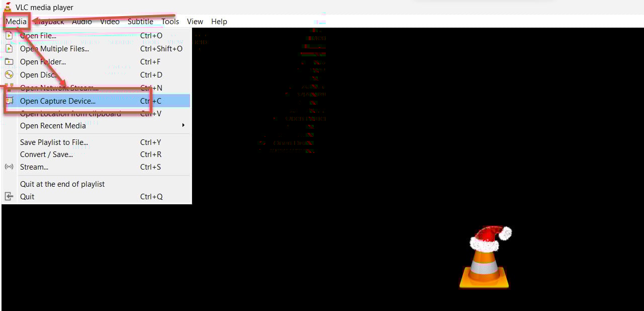This screenshot has width=644, height=311.
Task: Click the VLC cone with Santa hat
Action: pos(485,257)
